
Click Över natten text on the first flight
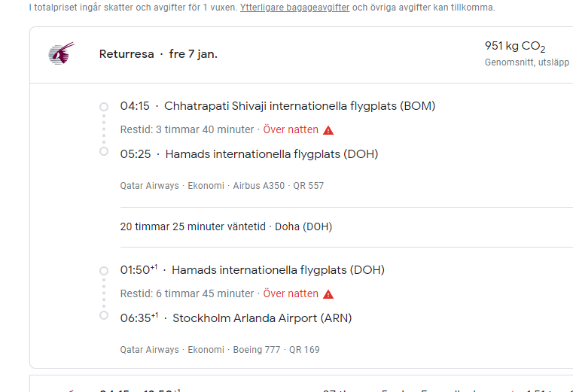(x=291, y=130)
